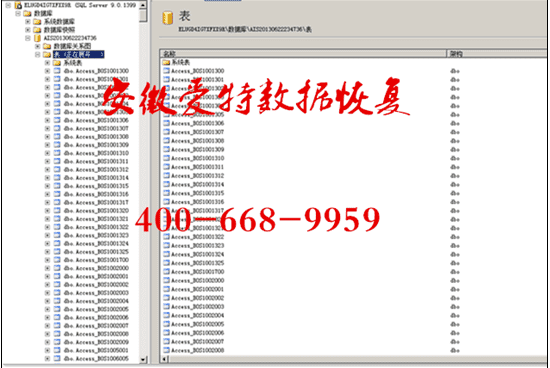Select table icon for Access_BOS1001300 in list
This screenshot has height=368, width=550.
(166, 71)
